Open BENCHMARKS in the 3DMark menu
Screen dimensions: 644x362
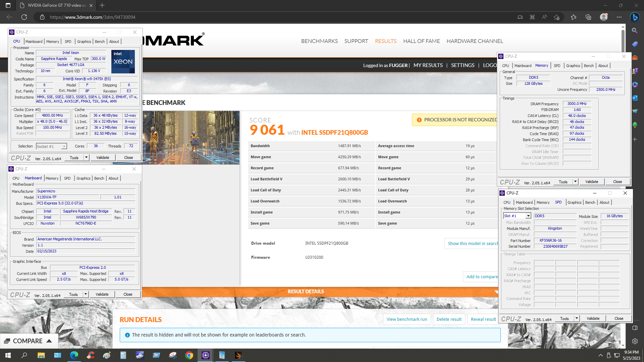(319, 41)
